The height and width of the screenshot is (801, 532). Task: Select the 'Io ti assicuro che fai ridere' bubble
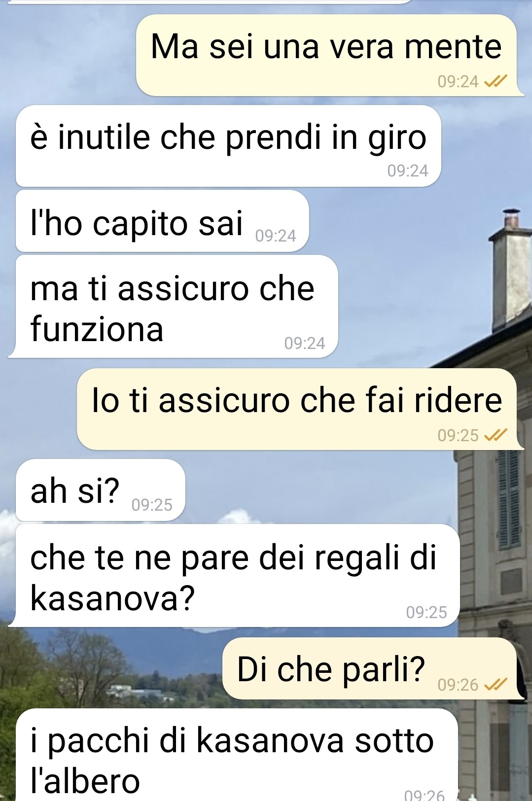click(x=297, y=409)
